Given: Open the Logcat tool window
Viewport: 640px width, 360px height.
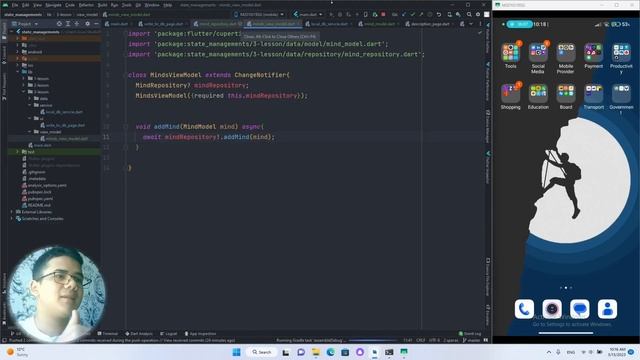Looking at the screenshot, I should (169, 334).
